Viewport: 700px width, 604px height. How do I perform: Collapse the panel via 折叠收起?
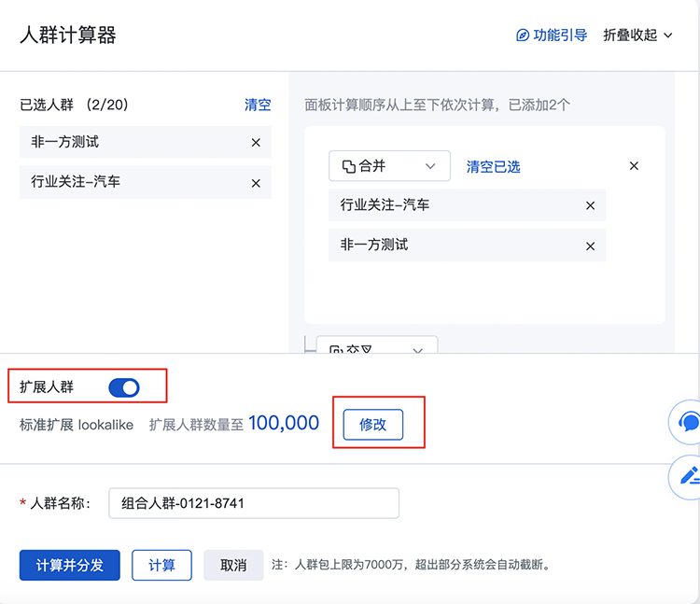[x=637, y=35]
